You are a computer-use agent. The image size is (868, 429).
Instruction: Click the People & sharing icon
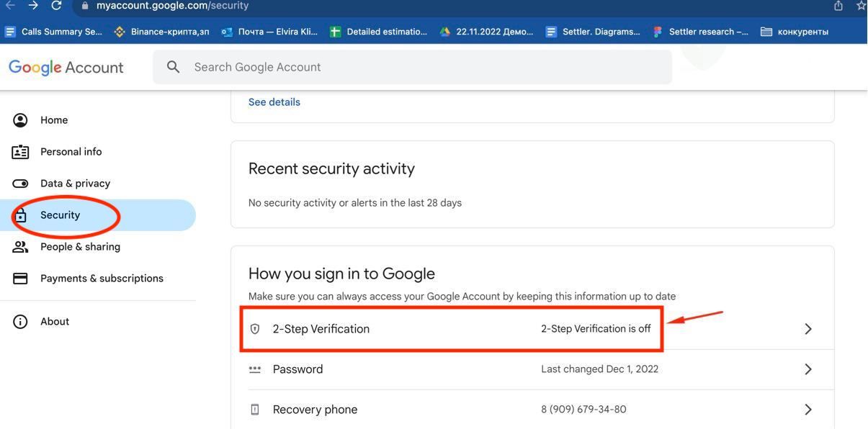coord(20,247)
